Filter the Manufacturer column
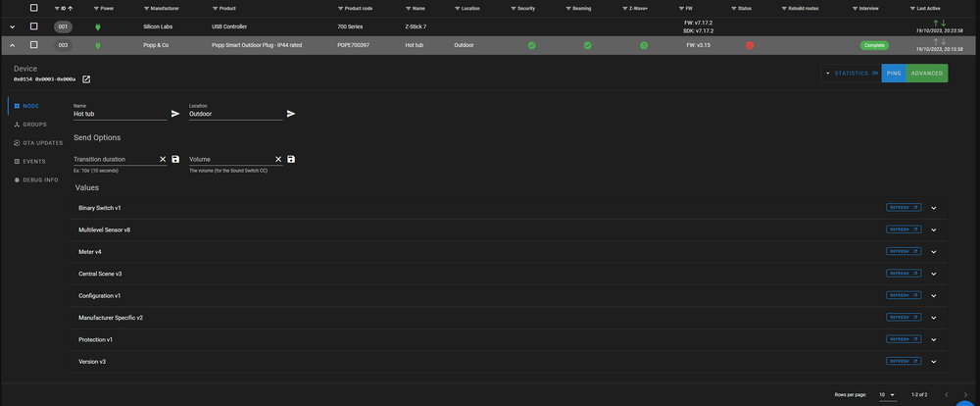This screenshot has width=980, height=406. click(146, 9)
